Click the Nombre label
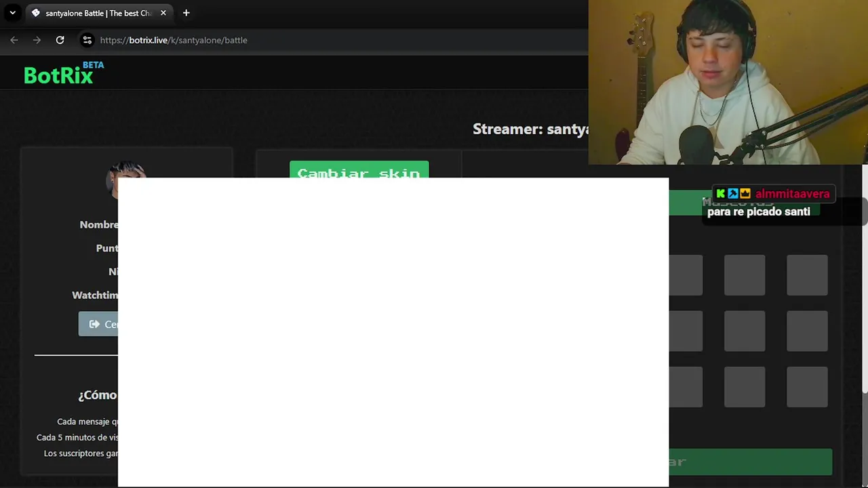This screenshot has height=488, width=868. pos(98,224)
